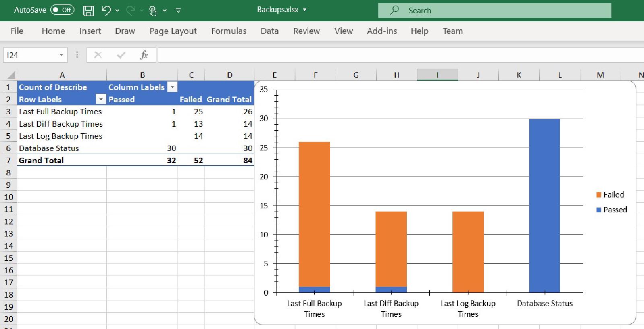644x329 pixels.
Task: Open the Customize Quick Access Toolbar arrow
Action: 178,10
